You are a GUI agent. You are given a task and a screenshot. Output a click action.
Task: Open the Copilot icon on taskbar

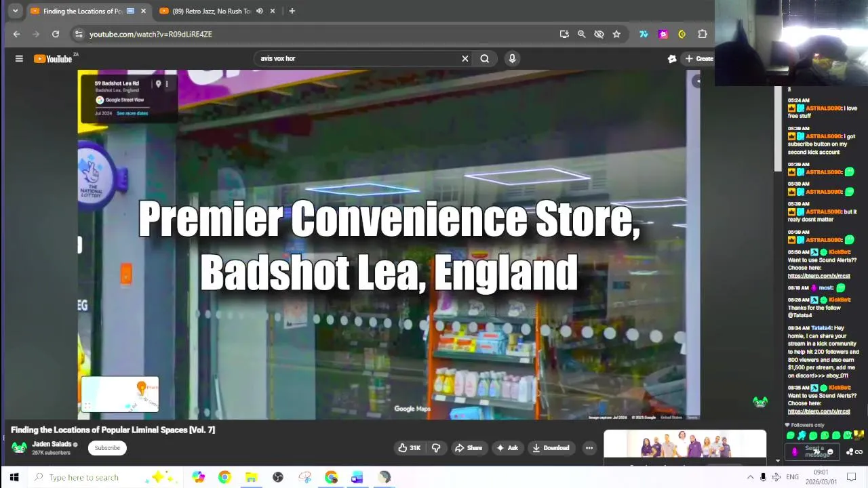pyautogui.click(x=198, y=477)
